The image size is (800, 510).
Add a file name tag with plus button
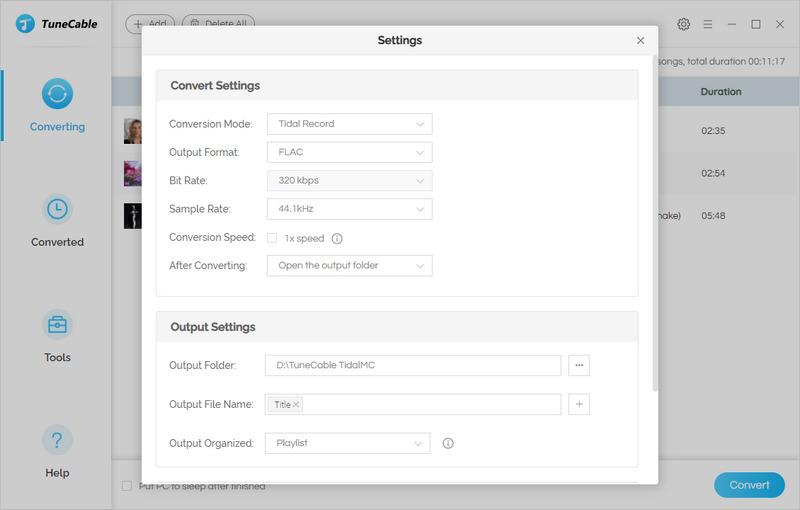(x=579, y=404)
